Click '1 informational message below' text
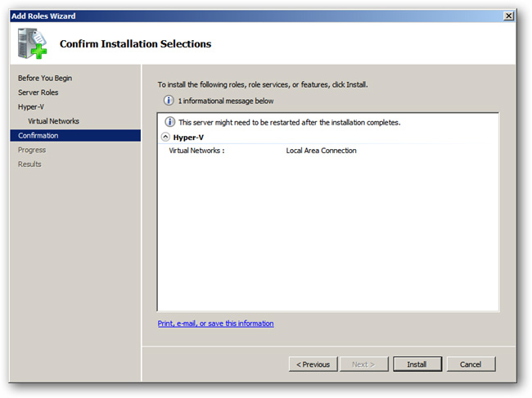 tap(226, 101)
